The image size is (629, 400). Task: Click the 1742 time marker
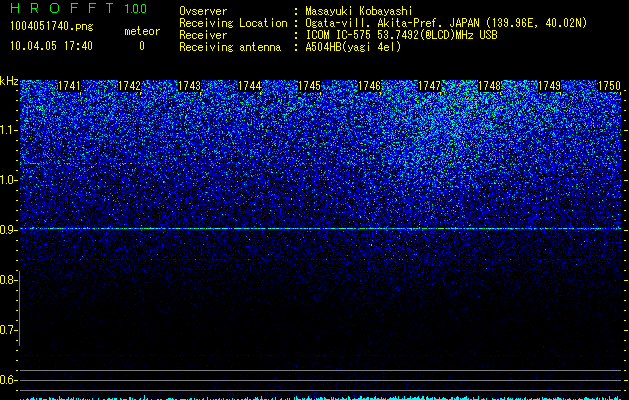coord(130,86)
